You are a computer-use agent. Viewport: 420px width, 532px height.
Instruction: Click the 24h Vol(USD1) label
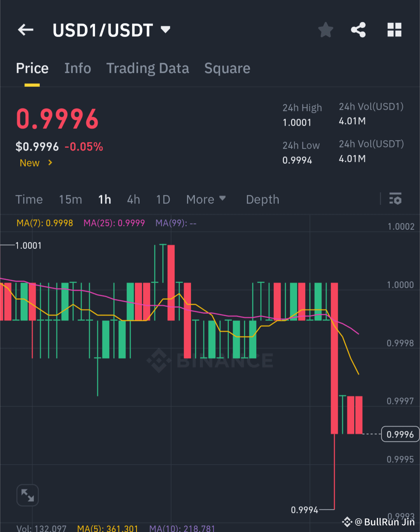[x=371, y=107]
